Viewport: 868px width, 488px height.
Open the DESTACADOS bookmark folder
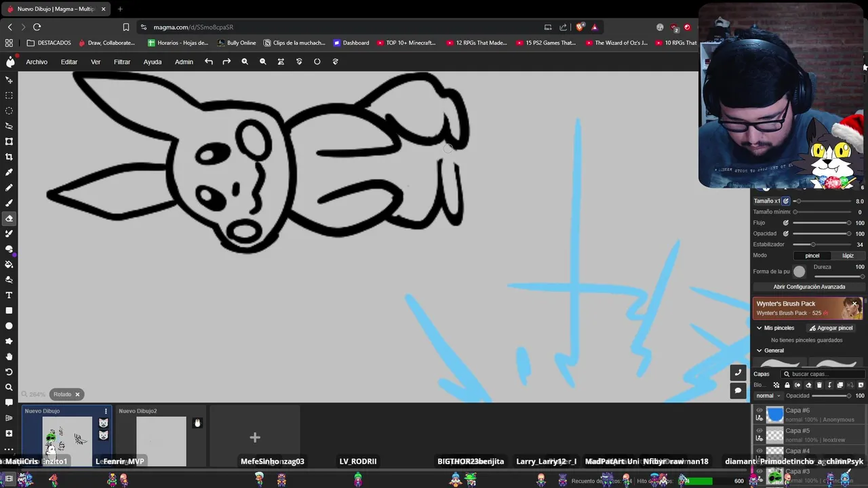[x=49, y=43]
